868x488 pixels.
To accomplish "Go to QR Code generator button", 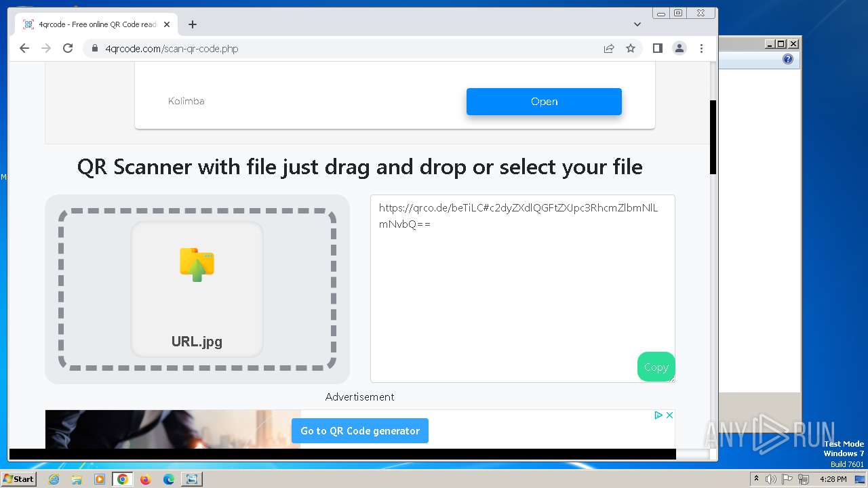I will 360,430.
